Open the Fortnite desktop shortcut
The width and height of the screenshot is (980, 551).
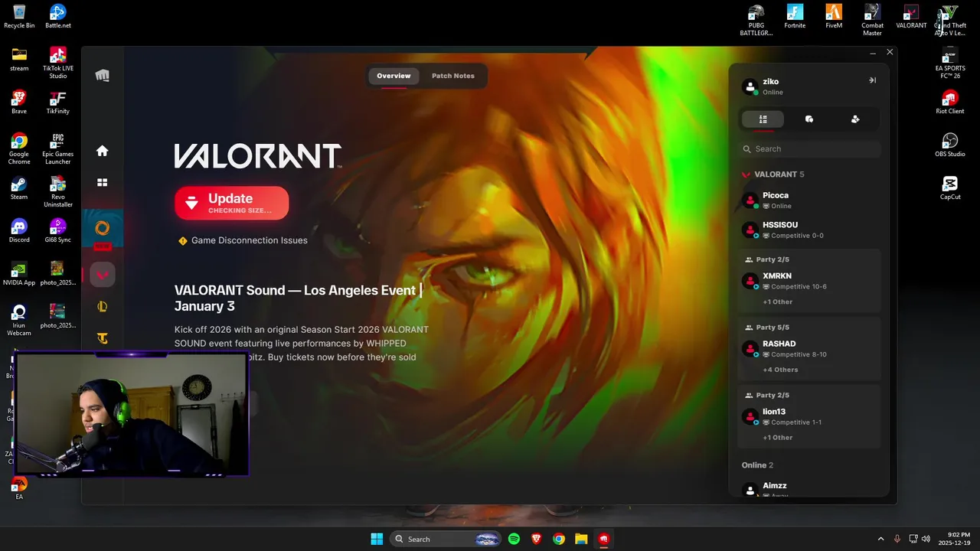pos(795,16)
